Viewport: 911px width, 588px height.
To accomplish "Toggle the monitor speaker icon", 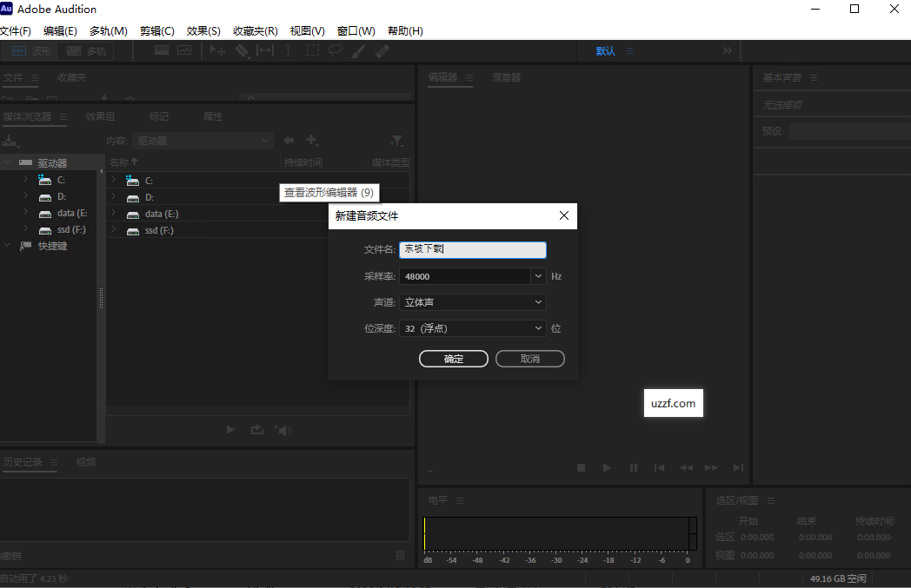I will (x=283, y=429).
